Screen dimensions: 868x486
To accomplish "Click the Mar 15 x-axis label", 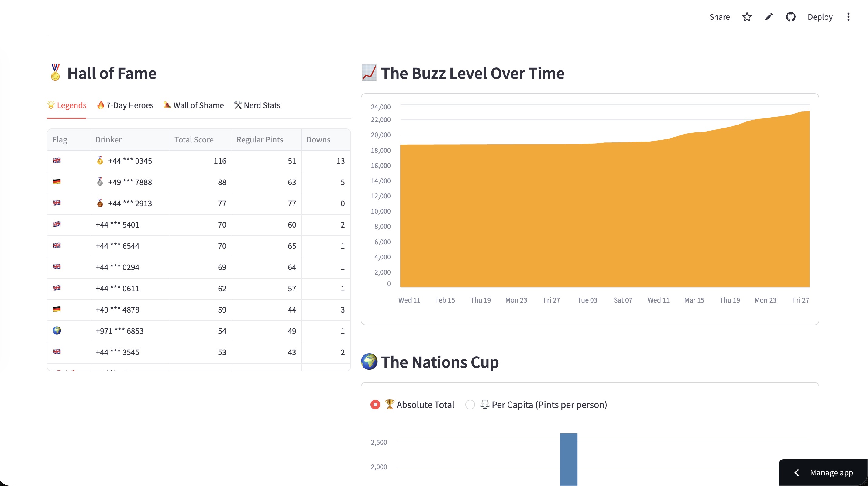I will [694, 300].
